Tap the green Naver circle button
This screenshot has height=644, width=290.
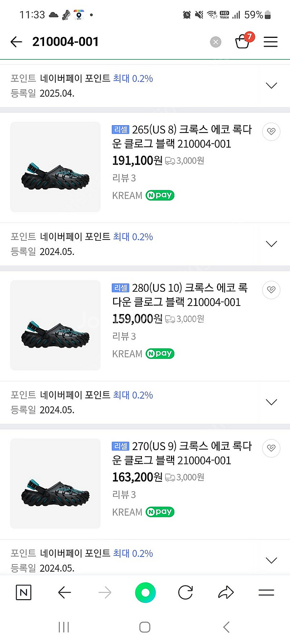[145, 592]
